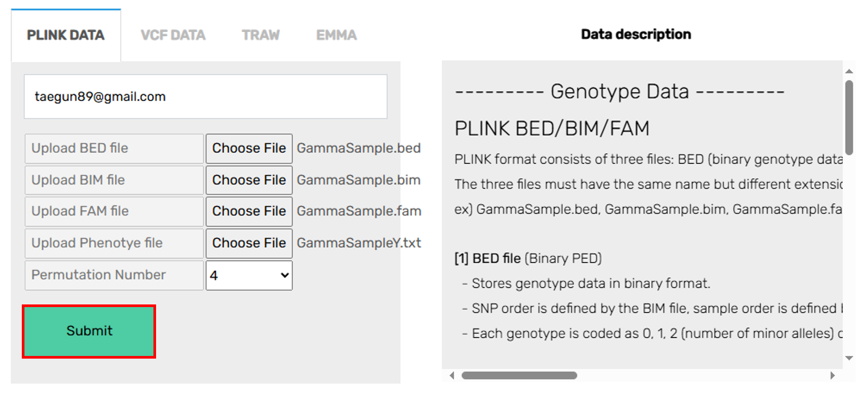
Task: Choose File for BIM upload
Action: [x=249, y=180]
